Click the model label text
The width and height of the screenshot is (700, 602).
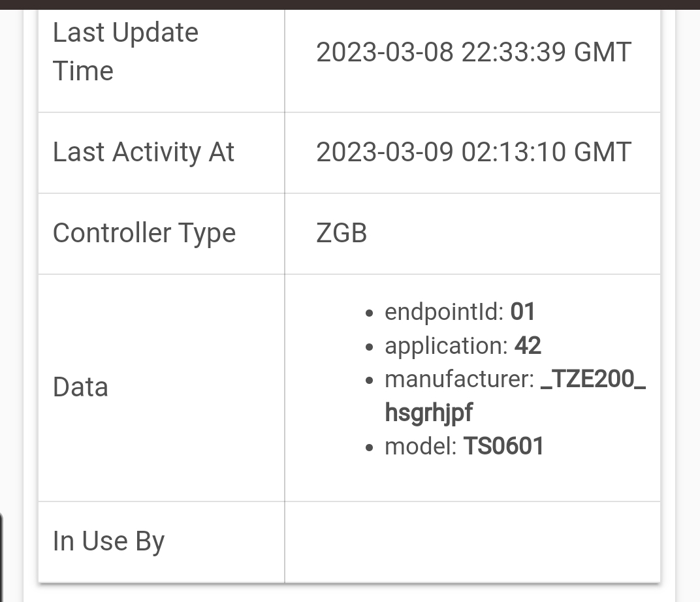[421, 447]
